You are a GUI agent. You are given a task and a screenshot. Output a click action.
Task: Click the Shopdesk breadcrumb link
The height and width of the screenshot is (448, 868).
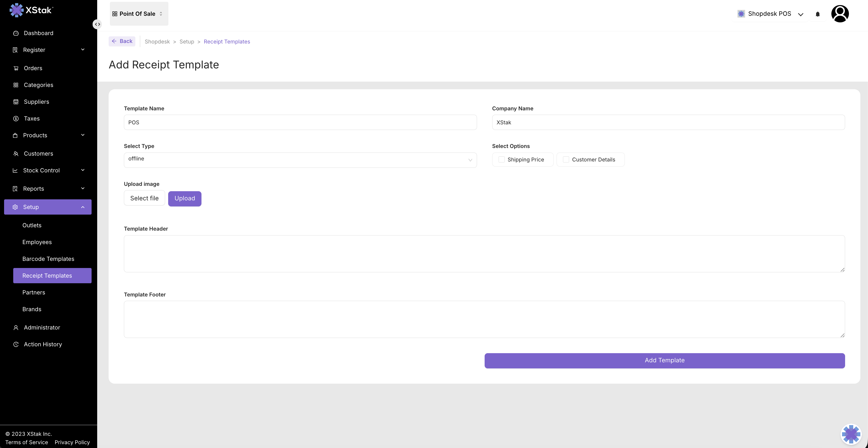click(x=157, y=41)
